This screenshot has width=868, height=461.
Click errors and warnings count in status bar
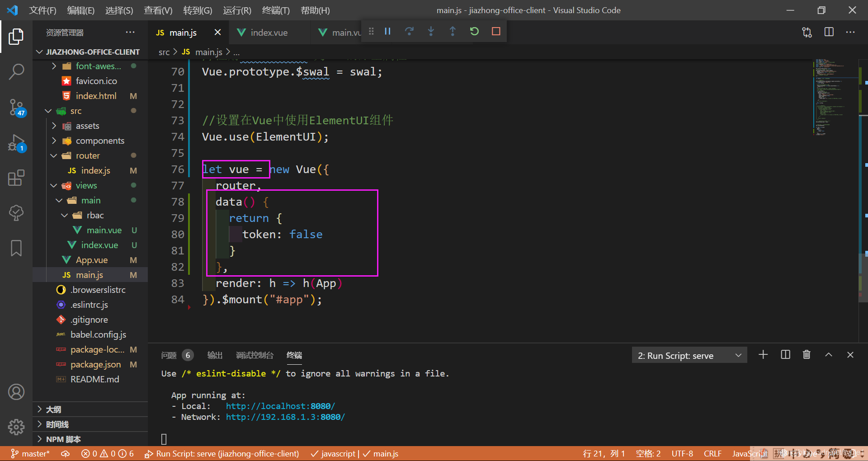coord(108,453)
